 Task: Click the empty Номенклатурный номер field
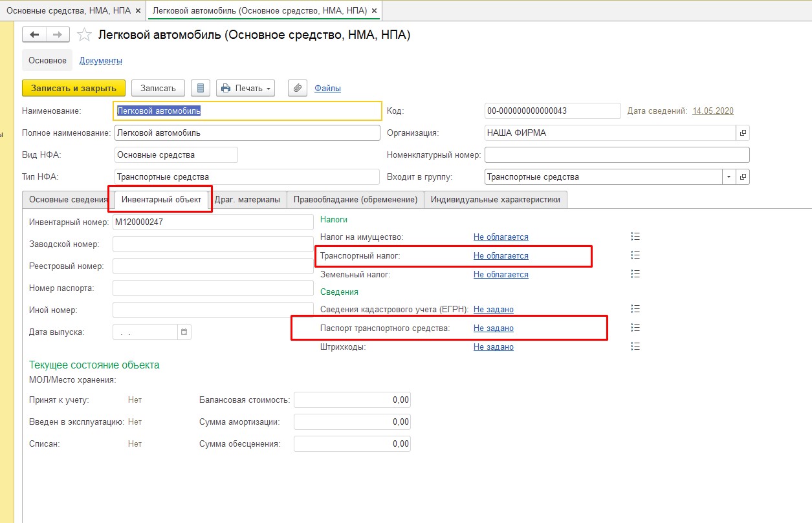tap(617, 155)
